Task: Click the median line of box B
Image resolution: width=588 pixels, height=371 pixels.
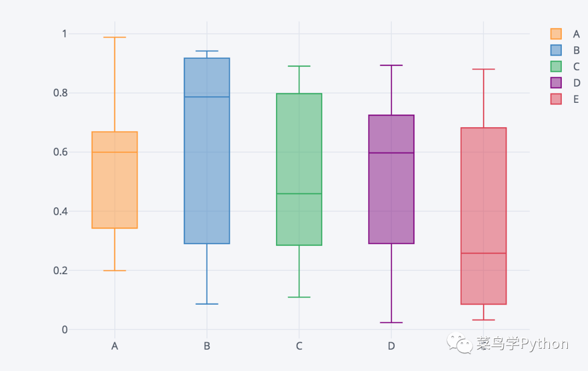Action: pos(207,97)
